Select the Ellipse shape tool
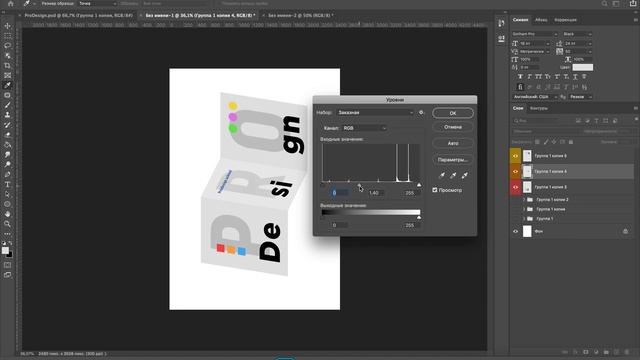This screenshot has height=360, width=640. 7,204
